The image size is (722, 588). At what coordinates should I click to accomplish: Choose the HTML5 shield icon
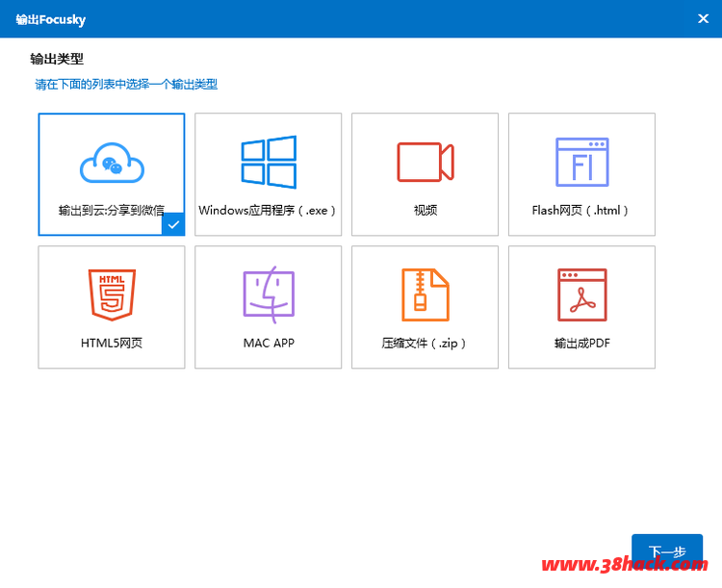point(112,294)
